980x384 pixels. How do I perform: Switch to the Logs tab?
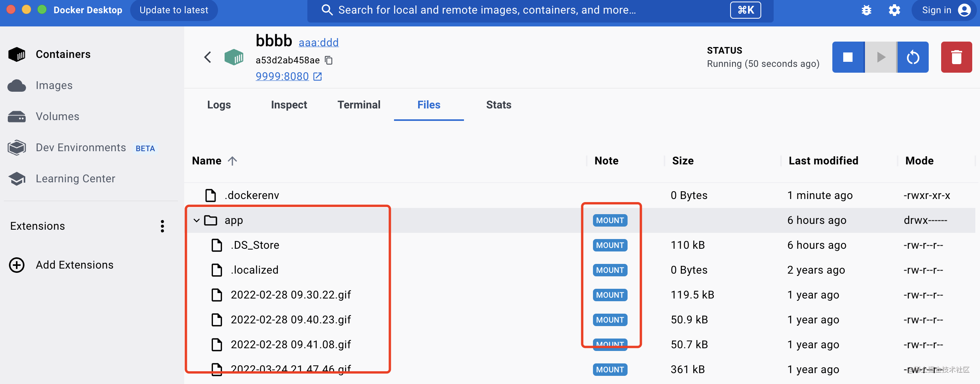click(x=219, y=105)
